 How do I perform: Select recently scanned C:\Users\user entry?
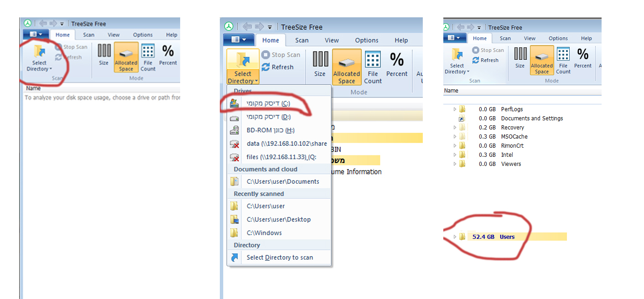coord(279,206)
